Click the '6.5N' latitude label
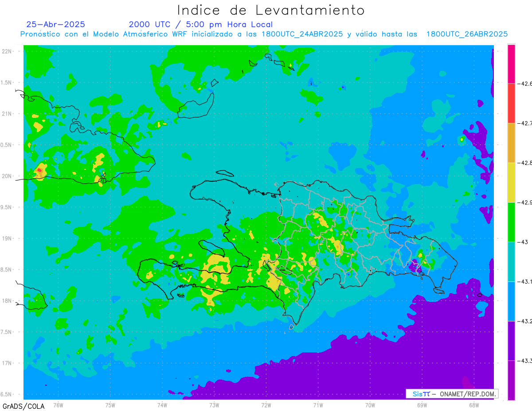The width and height of the screenshot is (532, 411). (7, 394)
